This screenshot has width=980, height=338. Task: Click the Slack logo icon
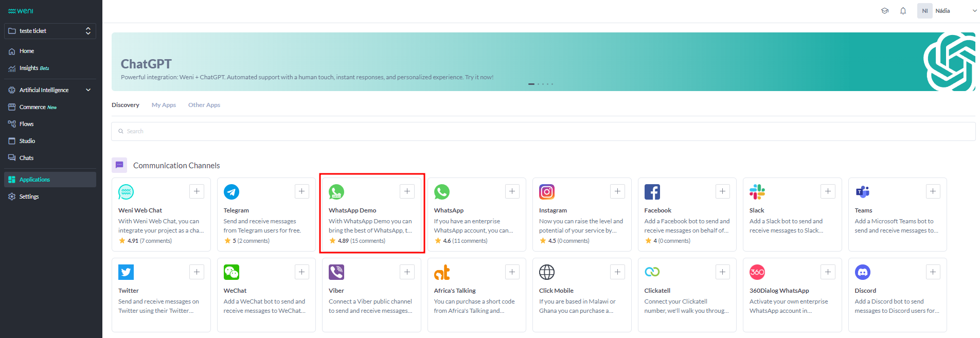coord(757,192)
